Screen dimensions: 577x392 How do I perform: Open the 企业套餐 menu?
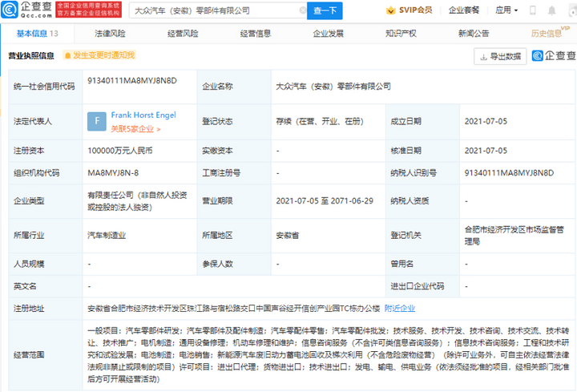tap(464, 11)
